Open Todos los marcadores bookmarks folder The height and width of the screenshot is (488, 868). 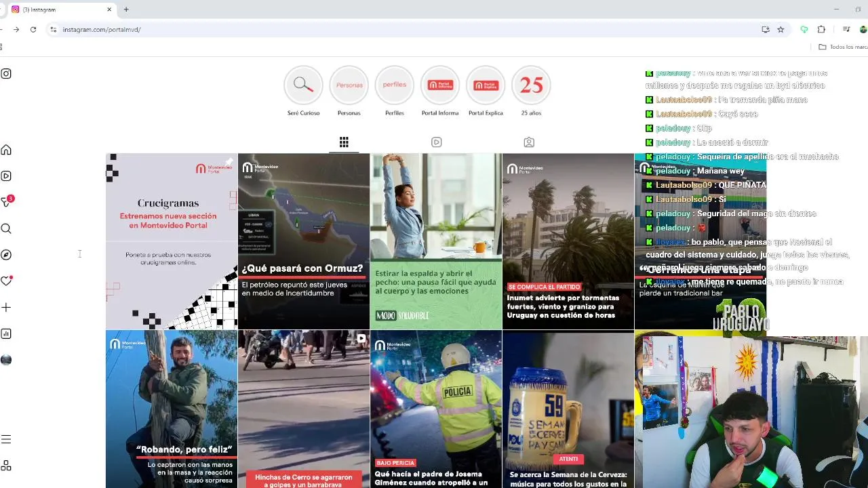tap(843, 47)
